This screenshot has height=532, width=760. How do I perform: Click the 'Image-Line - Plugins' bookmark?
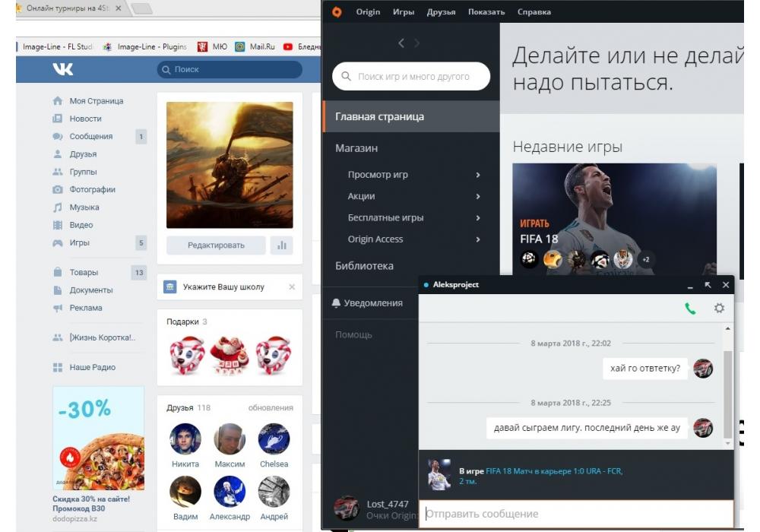click(145, 46)
